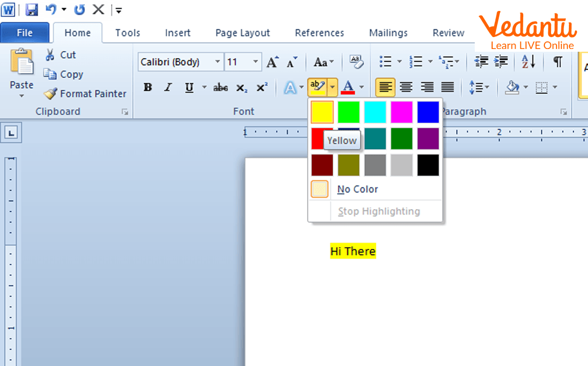Click the Sort A-Z icon
The height and width of the screenshot is (366, 588).
click(528, 62)
